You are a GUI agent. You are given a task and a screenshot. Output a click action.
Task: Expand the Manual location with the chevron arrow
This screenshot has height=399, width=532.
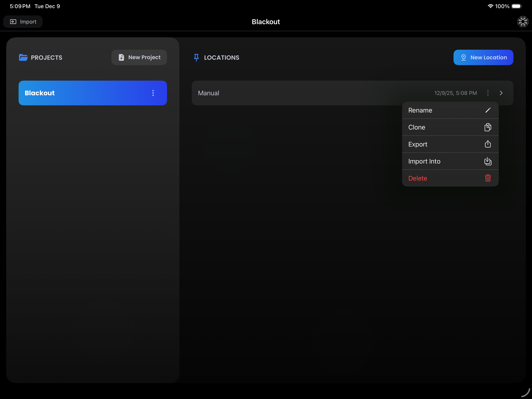click(501, 93)
